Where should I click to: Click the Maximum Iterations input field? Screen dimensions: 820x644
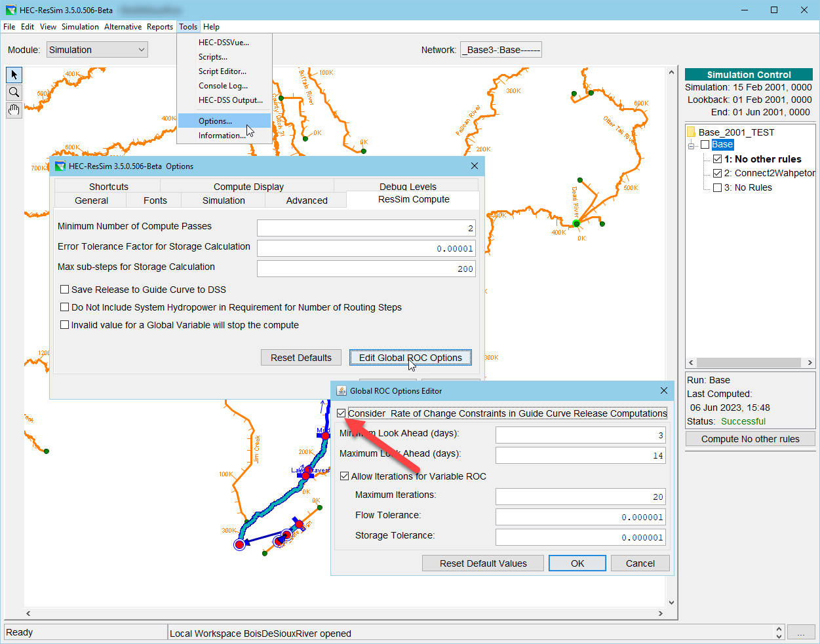pyautogui.click(x=580, y=496)
